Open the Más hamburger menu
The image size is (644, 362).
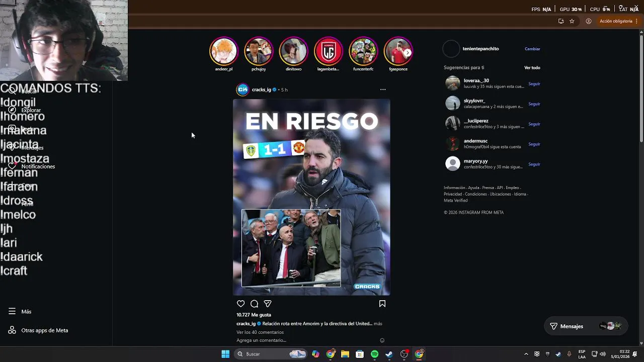pos(20,312)
